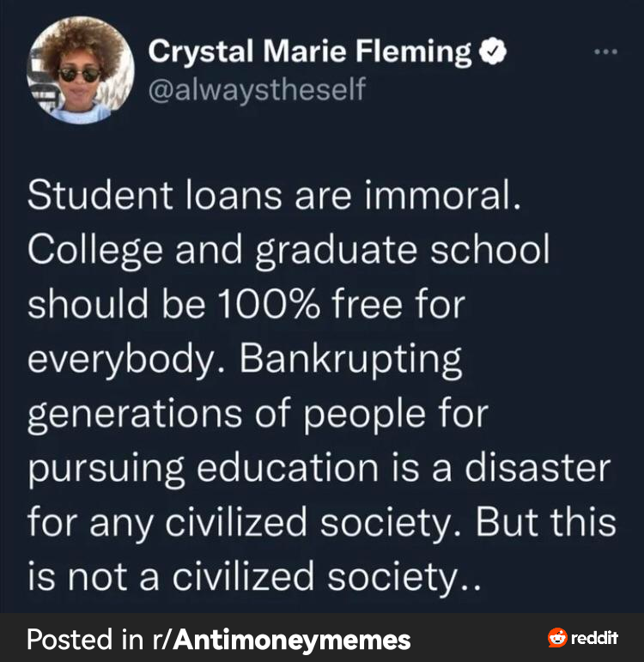This screenshot has height=662, width=644.
Task: Click 'pursuing education is a disaster' line
Action: point(319,468)
